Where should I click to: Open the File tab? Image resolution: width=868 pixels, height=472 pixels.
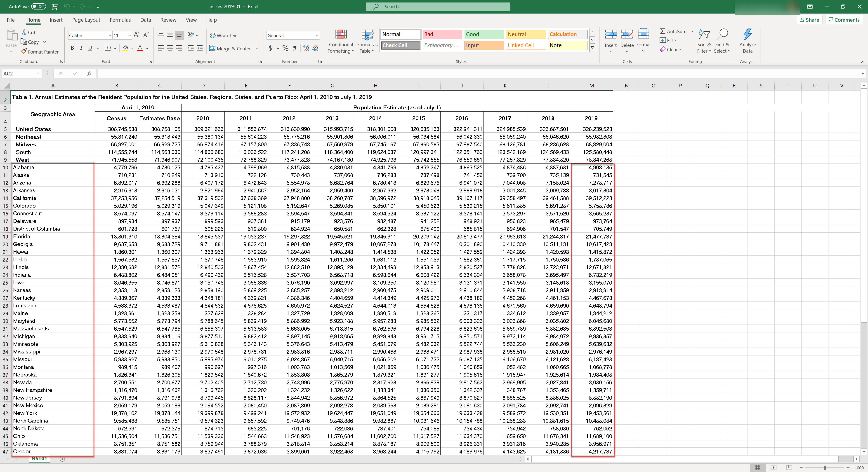click(10, 20)
